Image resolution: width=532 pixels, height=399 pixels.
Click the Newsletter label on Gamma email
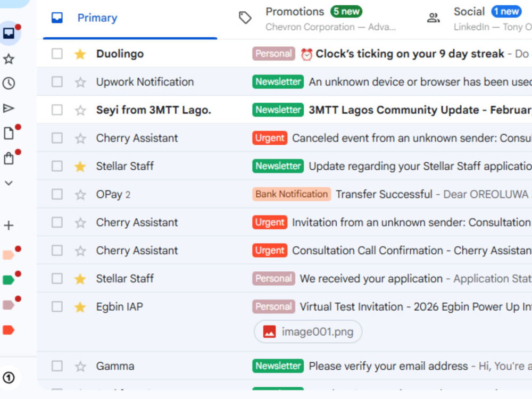click(278, 366)
